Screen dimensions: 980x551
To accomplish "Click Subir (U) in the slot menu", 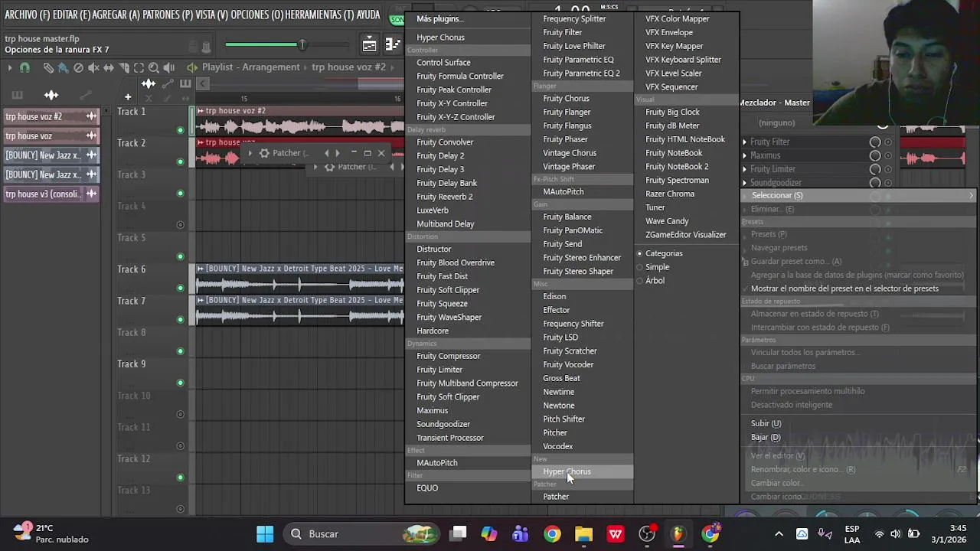I will click(x=766, y=423).
